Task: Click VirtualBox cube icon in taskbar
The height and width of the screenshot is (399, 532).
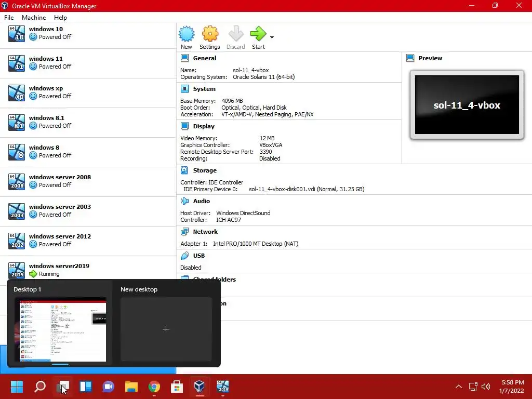Action: click(199, 387)
